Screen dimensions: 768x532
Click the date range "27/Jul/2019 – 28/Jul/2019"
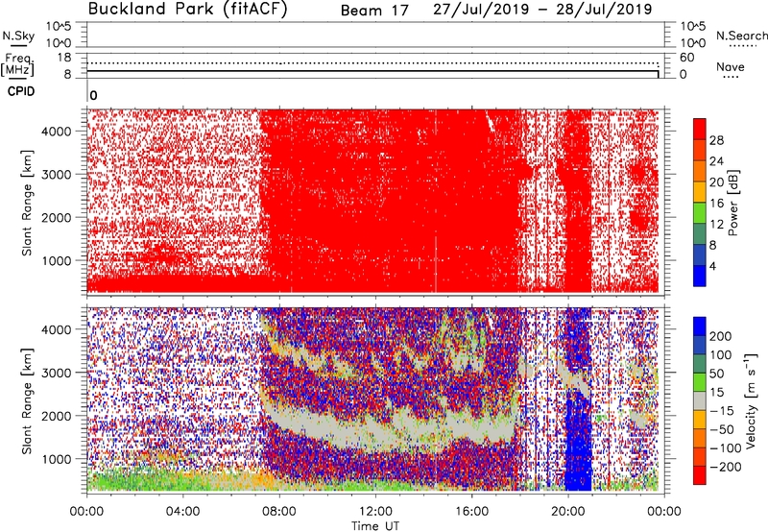(542, 10)
